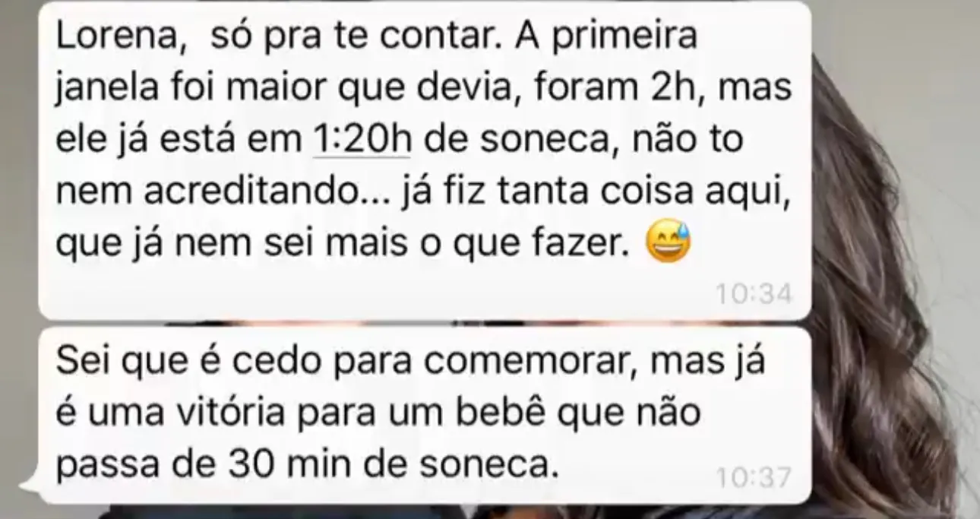Tap the 10:34 message timestamp

(x=754, y=294)
